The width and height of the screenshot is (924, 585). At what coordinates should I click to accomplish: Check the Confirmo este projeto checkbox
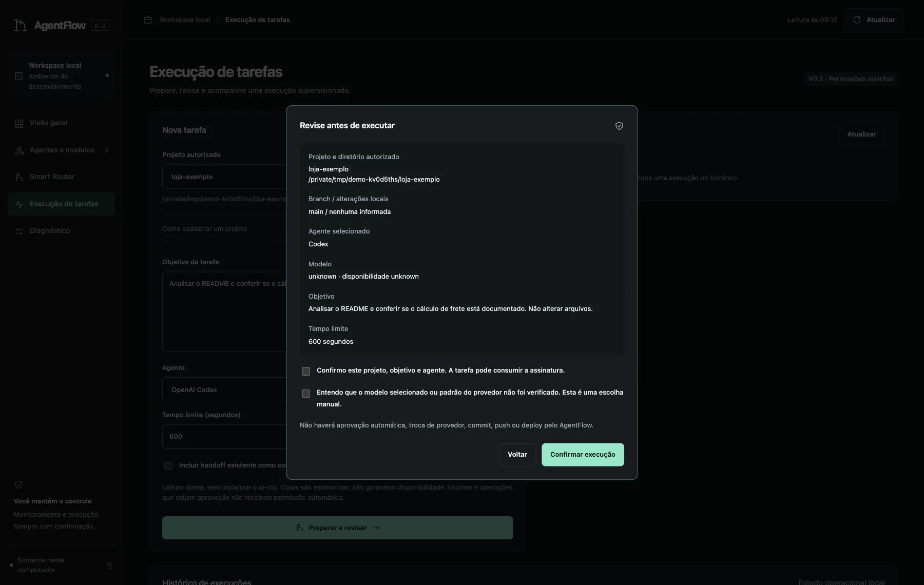pos(306,371)
